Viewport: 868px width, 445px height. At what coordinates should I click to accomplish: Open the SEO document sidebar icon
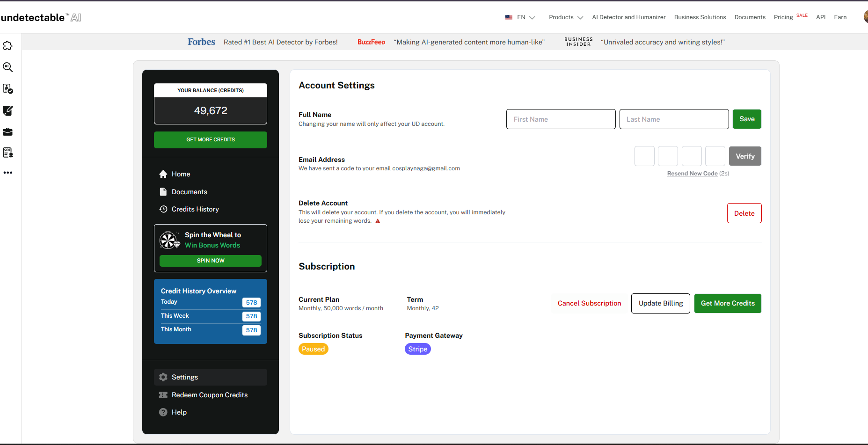click(x=8, y=153)
